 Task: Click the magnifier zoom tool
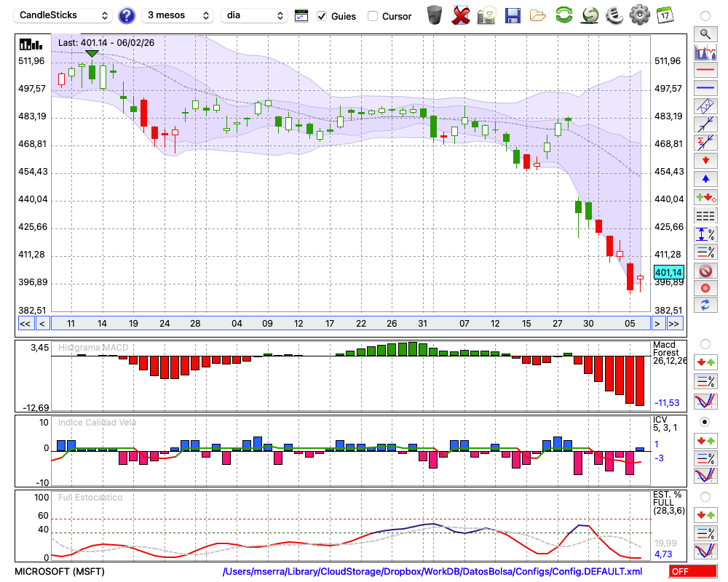705,33
